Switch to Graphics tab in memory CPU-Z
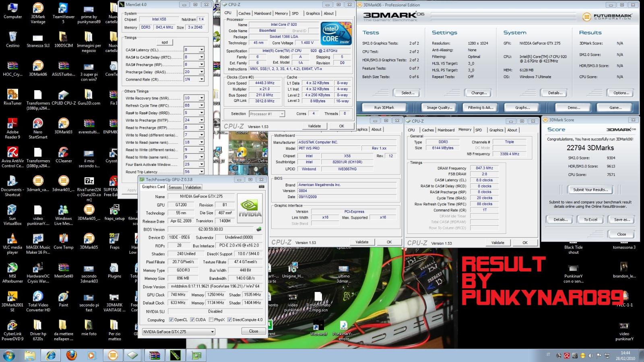The width and height of the screenshot is (644, 362). [x=496, y=130]
